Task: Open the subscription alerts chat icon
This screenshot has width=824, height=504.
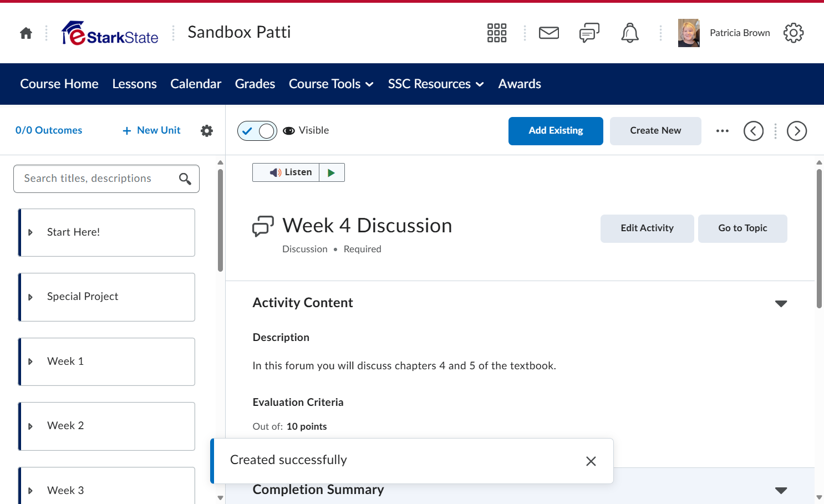Action: point(589,33)
